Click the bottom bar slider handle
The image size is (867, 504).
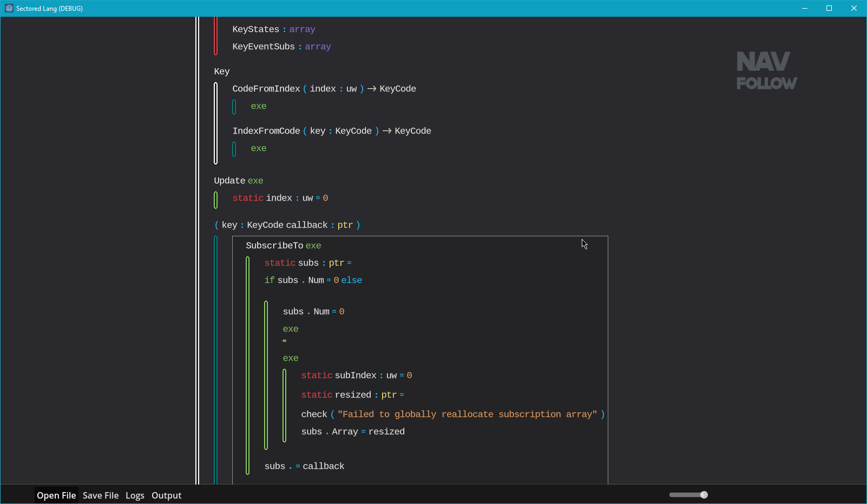click(x=704, y=495)
